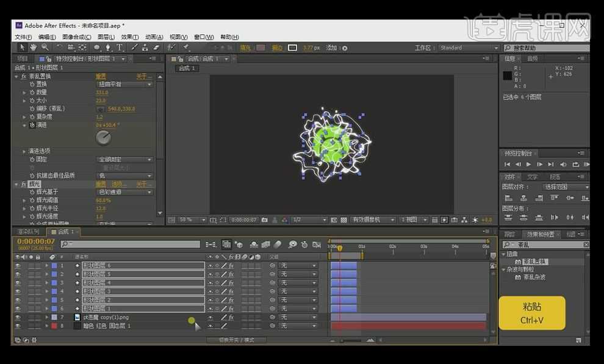Select the Zoom magnifier tool
This screenshot has width=604, height=364.
(45, 48)
